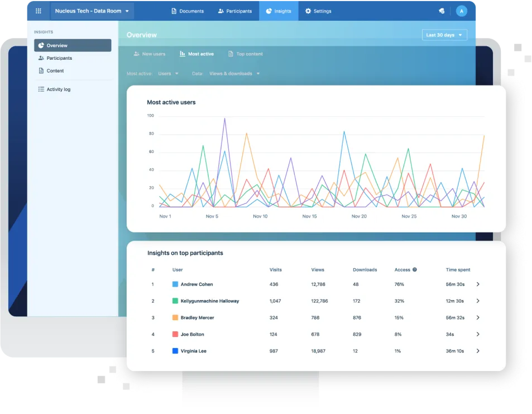Image resolution: width=532 pixels, height=414 pixels.
Task: Expand Andrew Cohen row details chevron
Action: (x=478, y=284)
